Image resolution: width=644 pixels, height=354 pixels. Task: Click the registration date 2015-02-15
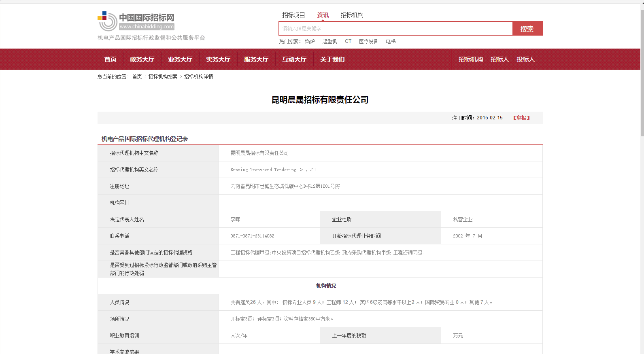pyautogui.click(x=489, y=118)
